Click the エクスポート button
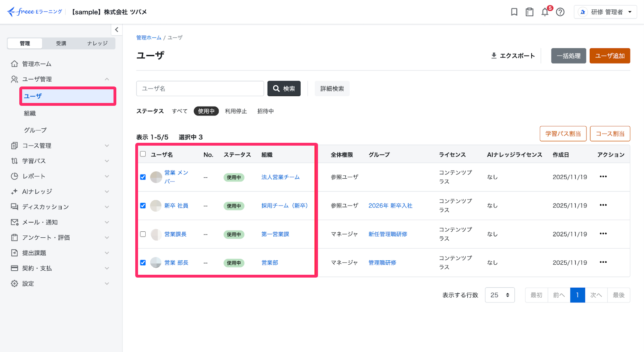 point(513,56)
